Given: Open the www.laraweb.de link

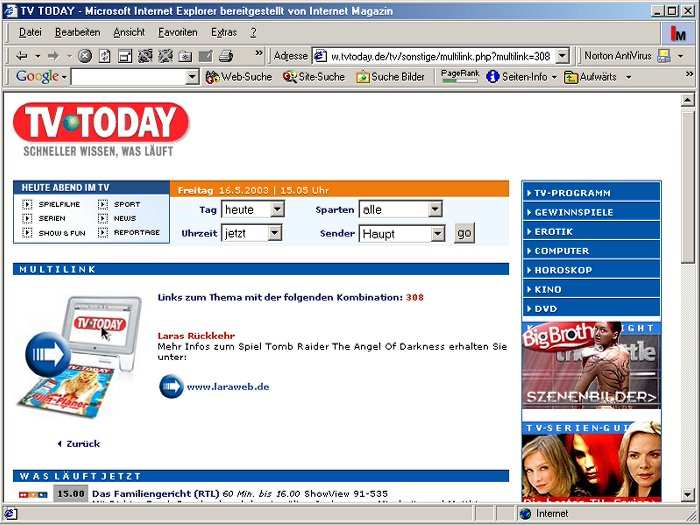Looking at the screenshot, I should pyautogui.click(x=228, y=387).
